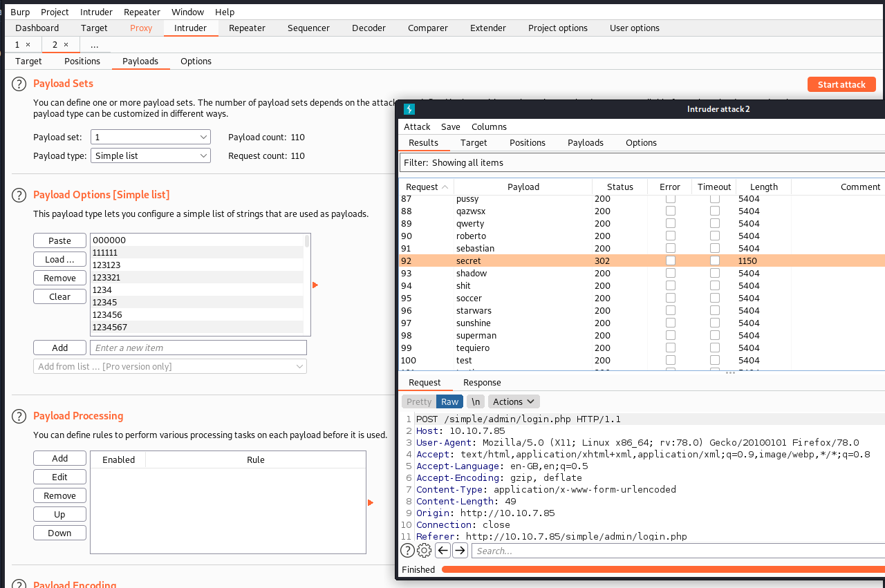This screenshot has width=885, height=588.
Task: Sort results by Status column
Action: point(619,187)
